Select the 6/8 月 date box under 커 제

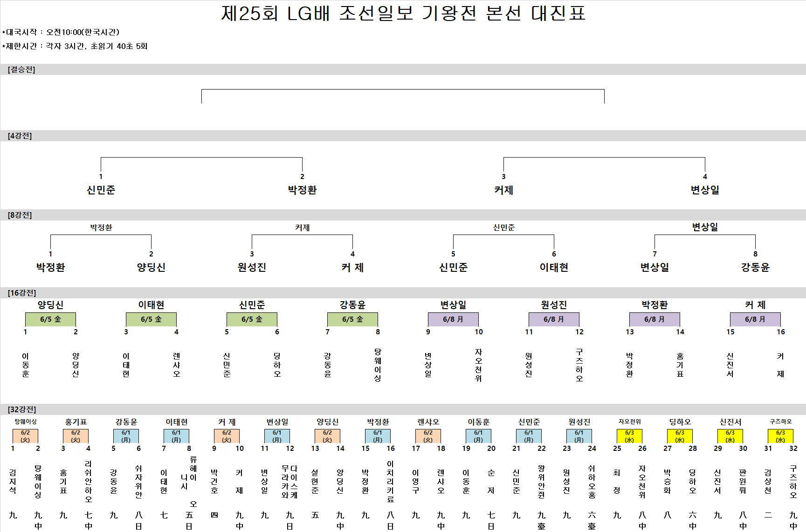(755, 319)
